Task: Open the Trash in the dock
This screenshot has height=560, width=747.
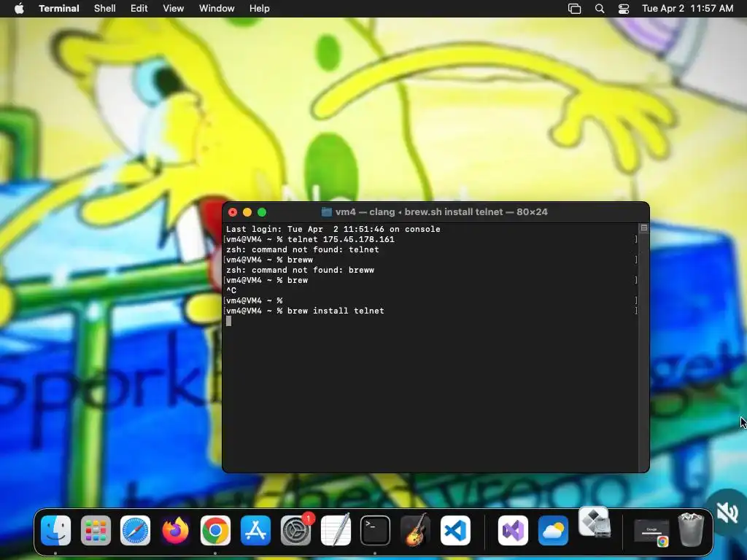Action: coord(691,529)
